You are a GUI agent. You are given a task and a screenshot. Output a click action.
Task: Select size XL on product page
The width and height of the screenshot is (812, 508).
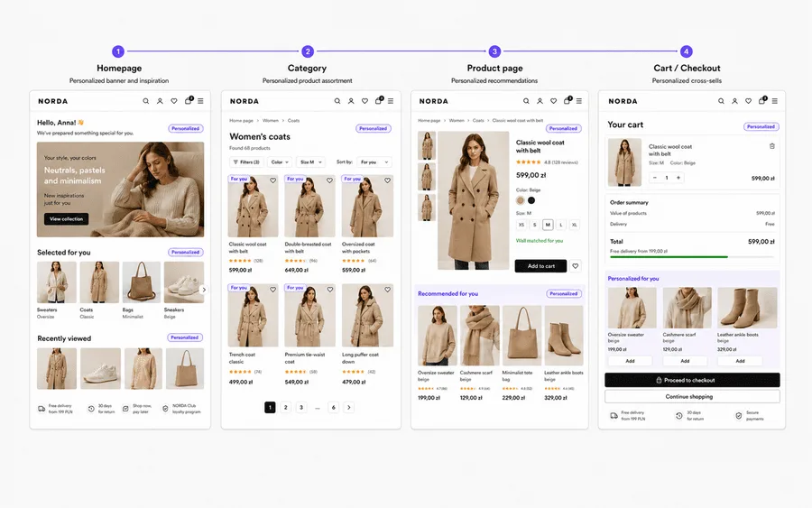point(575,225)
